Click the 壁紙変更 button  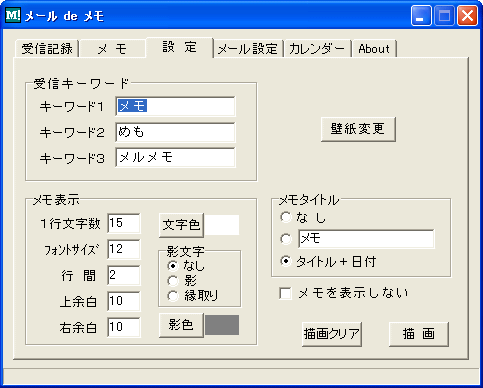point(358,129)
